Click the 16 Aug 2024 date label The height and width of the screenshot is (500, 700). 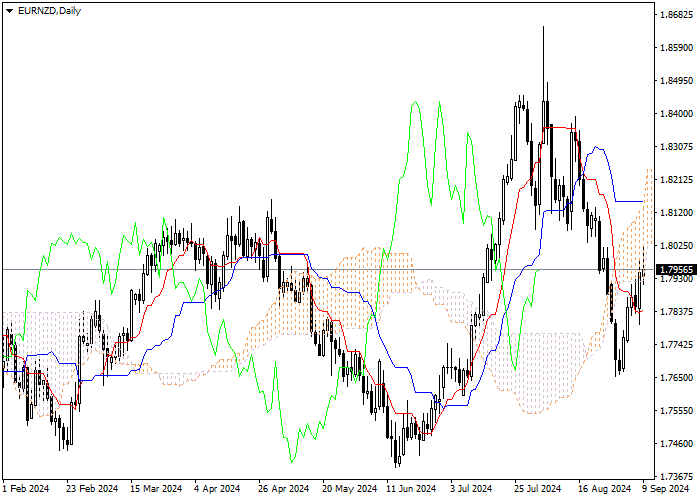click(x=605, y=489)
